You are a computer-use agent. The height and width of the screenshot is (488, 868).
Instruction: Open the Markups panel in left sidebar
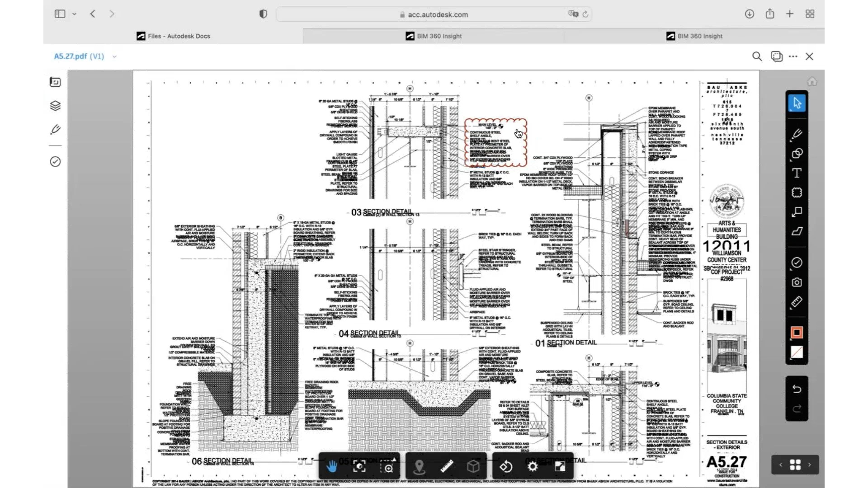[55, 130]
